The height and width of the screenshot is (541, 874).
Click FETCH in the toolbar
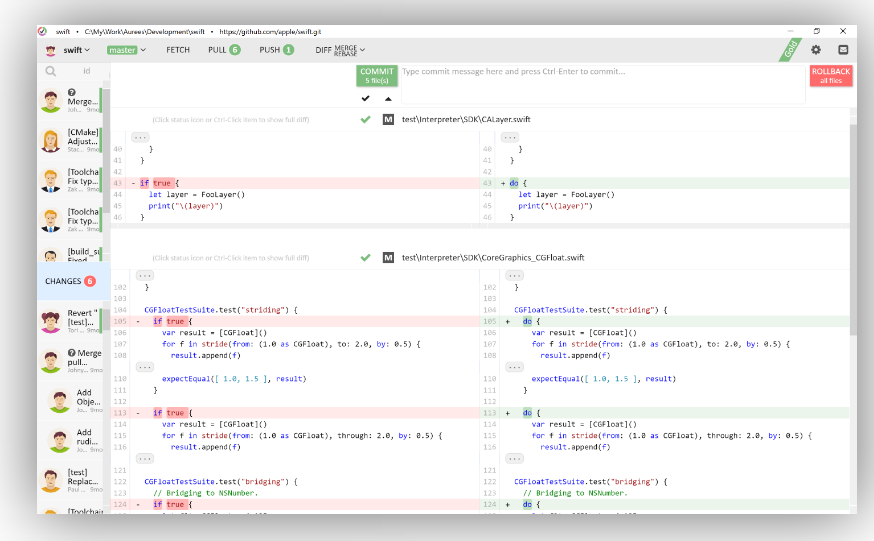178,50
